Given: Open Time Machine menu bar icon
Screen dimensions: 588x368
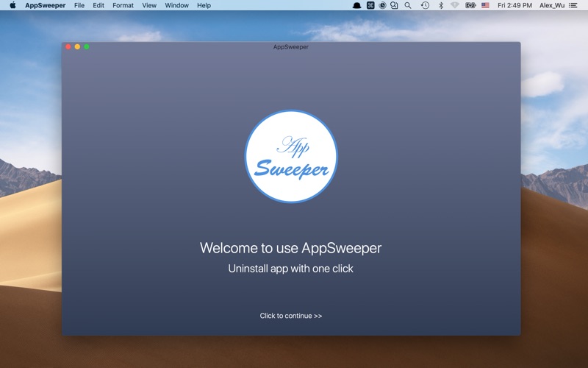Looking at the screenshot, I should click(425, 5).
